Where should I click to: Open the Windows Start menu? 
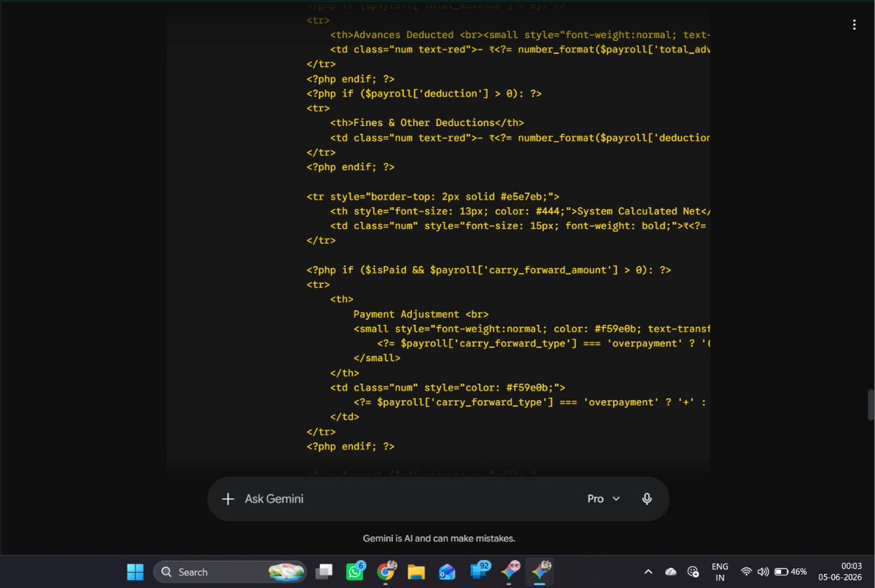click(x=136, y=572)
